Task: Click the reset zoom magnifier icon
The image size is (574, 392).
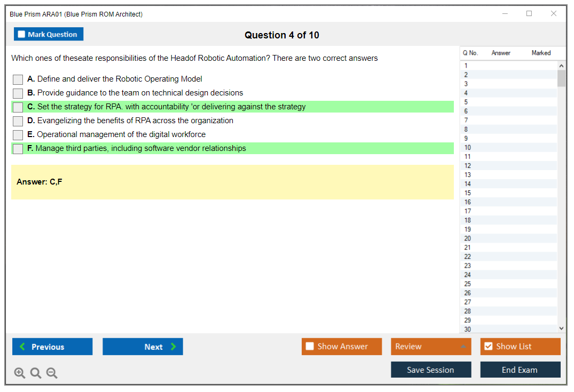Action: click(36, 373)
